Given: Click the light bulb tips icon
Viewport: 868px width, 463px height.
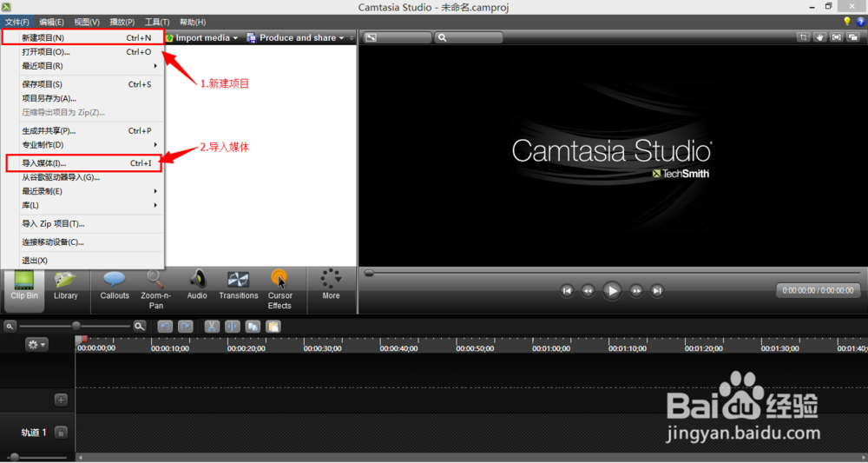Looking at the screenshot, I should [x=847, y=22].
